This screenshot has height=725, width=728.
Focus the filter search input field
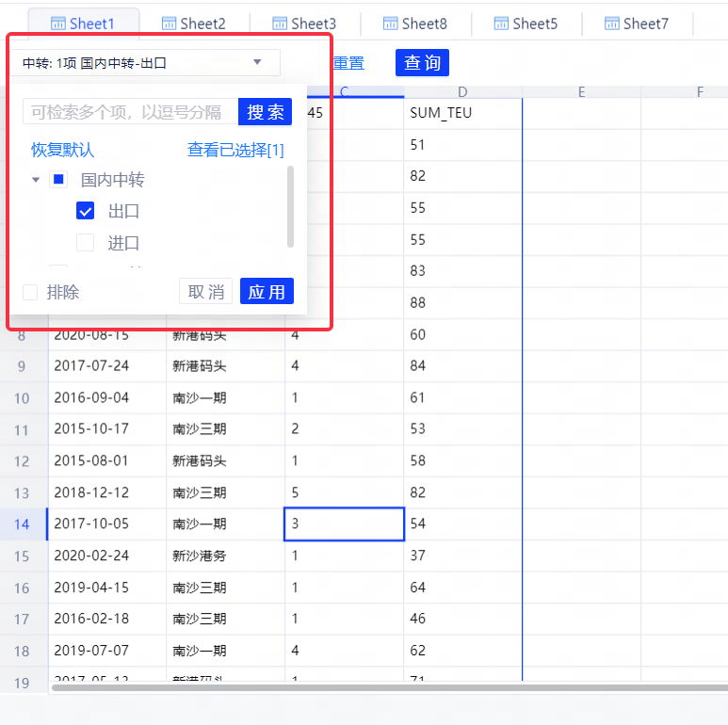[129, 112]
